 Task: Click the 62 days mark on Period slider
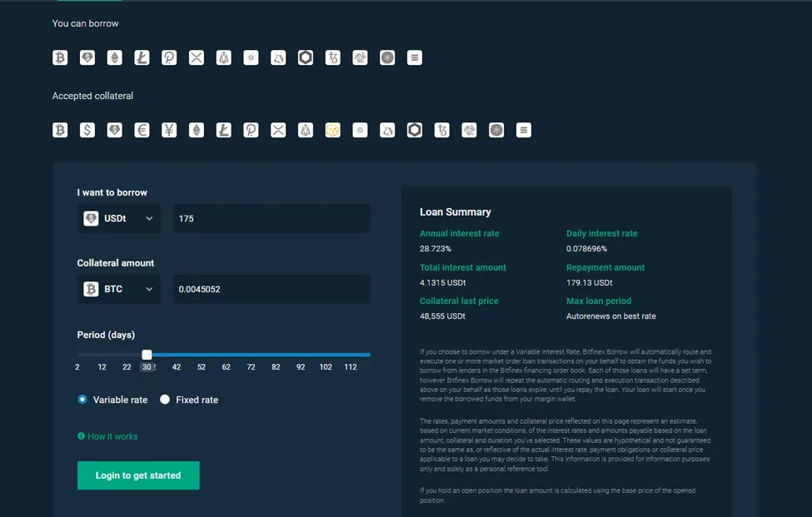tap(226, 355)
